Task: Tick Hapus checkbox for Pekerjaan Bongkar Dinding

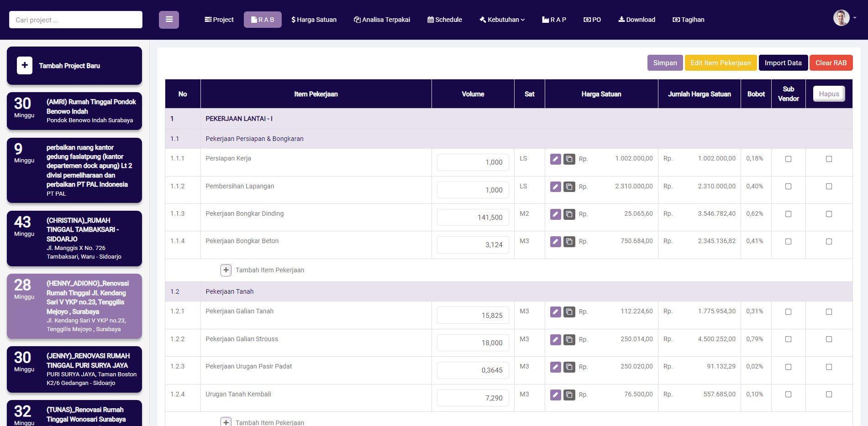Action: point(829,214)
